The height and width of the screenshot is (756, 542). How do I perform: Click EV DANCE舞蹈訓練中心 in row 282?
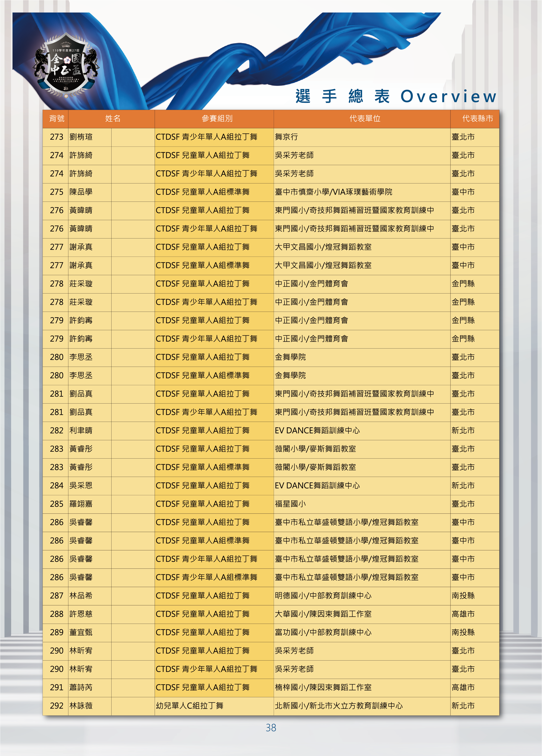(317, 430)
